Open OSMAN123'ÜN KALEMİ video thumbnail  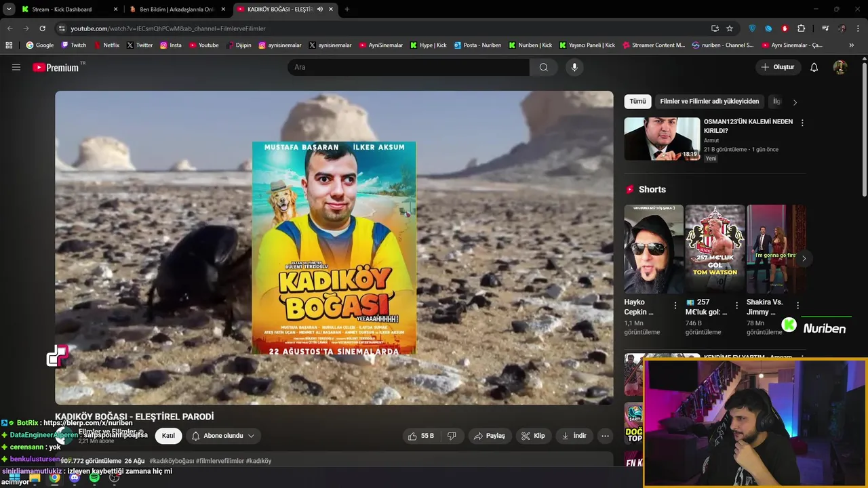[662, 139]
